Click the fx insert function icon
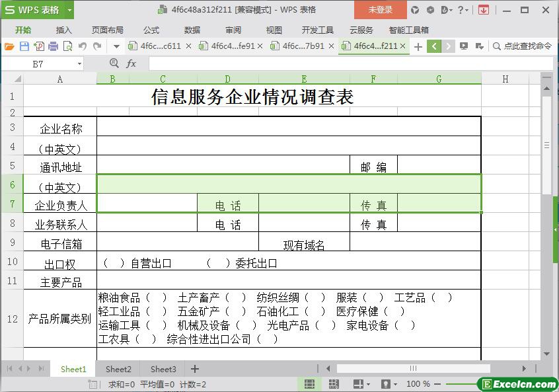 click(131, 63)
